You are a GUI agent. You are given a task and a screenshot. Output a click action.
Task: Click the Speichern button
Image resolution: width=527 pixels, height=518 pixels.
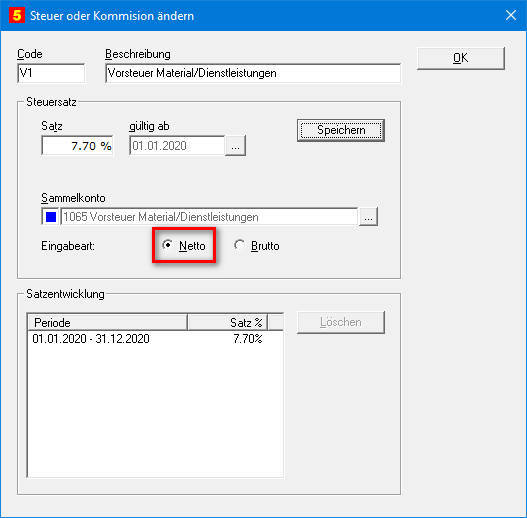pyautogui.click(x=341, y=130)
